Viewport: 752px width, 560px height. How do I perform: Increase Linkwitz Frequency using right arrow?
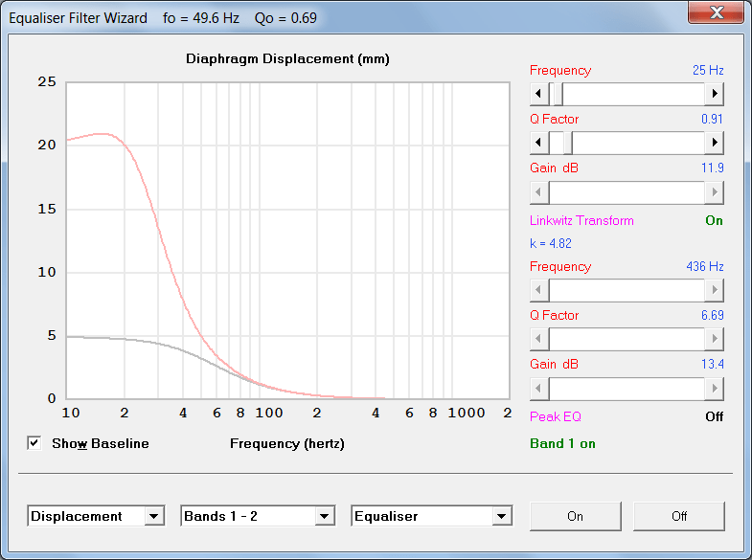(714, 94)
